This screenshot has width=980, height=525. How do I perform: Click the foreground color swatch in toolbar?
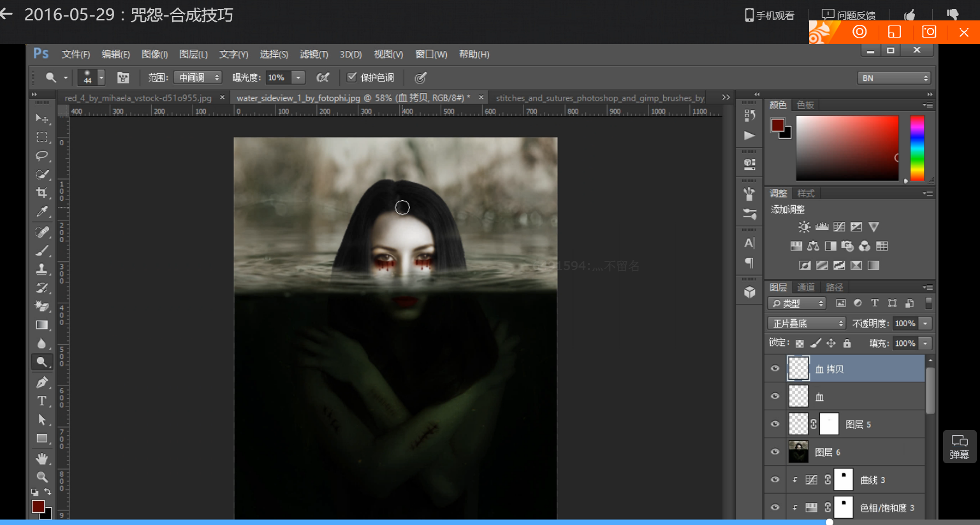pos(38,507)
